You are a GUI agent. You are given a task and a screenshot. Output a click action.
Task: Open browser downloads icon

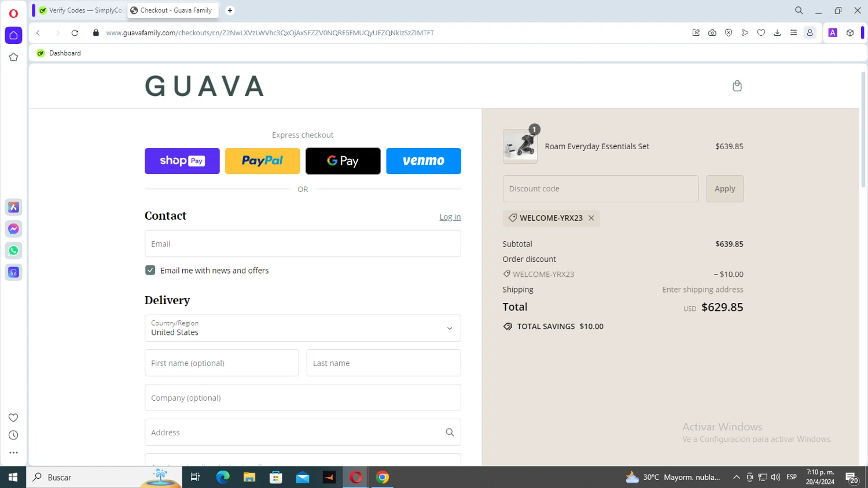pos(777,33)
